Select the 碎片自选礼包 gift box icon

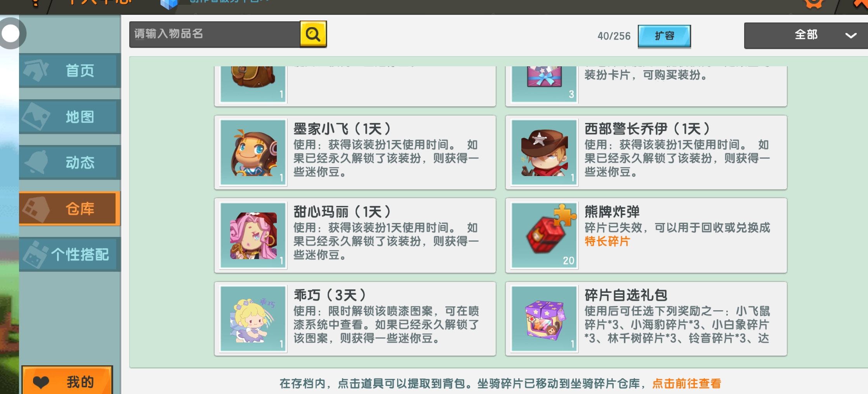point(544,319)
